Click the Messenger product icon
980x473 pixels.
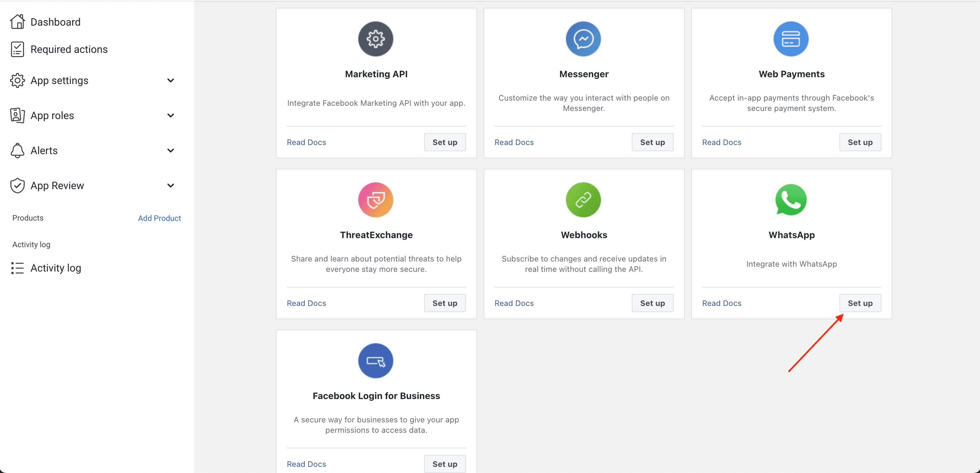pyautogui.click(x=583, y=39)
